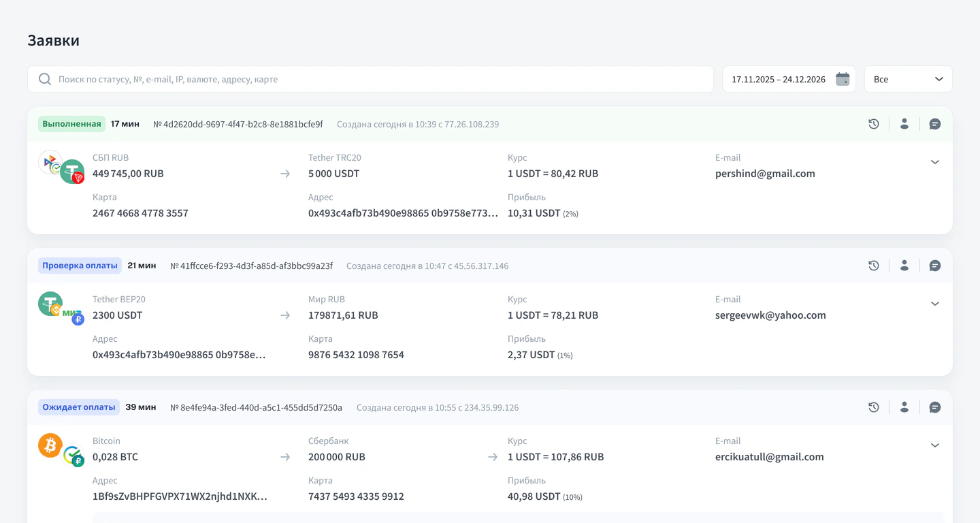980x523 pixels.
Task: Click the 21 мин timer
Action: pyautogui.click(x=142, y=266)
